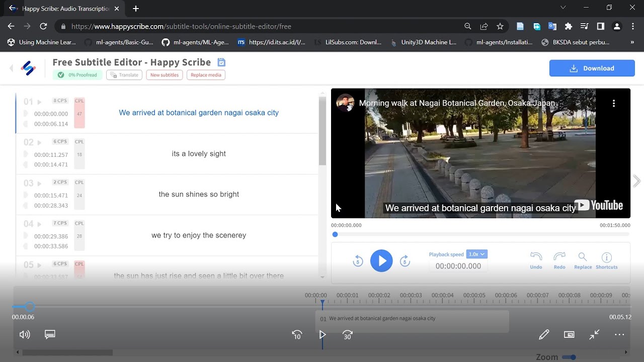The width and height of the screenshot is (644, 362).
Task: Click the share page icon in address bar
Action: [x=484, y=26]
